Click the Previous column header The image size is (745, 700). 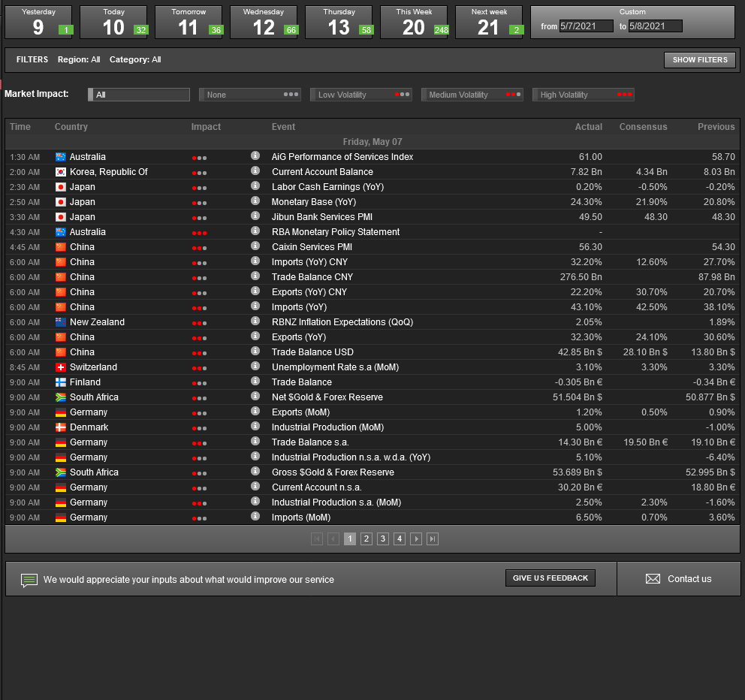[x=716, y=127]
